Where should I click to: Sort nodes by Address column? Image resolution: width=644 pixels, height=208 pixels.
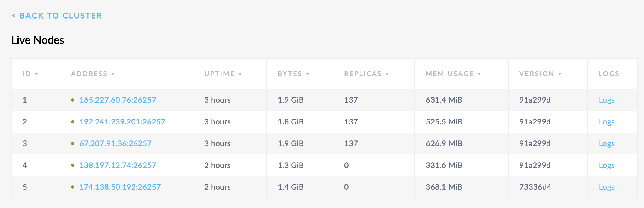click(93, 74)
